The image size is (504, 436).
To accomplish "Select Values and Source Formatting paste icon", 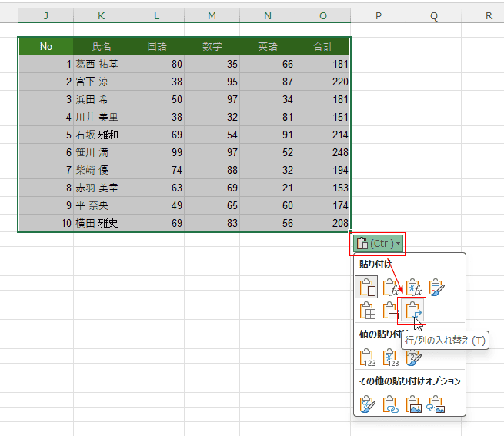I will pos(414,358).
